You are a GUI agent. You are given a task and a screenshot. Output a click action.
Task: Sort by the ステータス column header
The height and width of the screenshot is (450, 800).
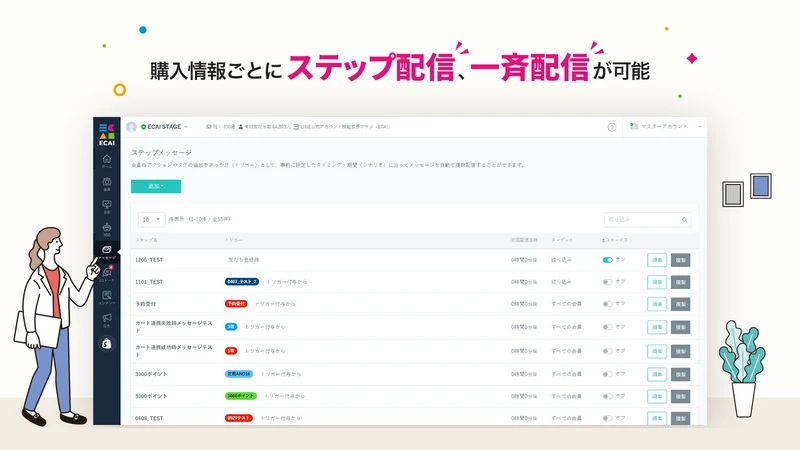point(615,240)
